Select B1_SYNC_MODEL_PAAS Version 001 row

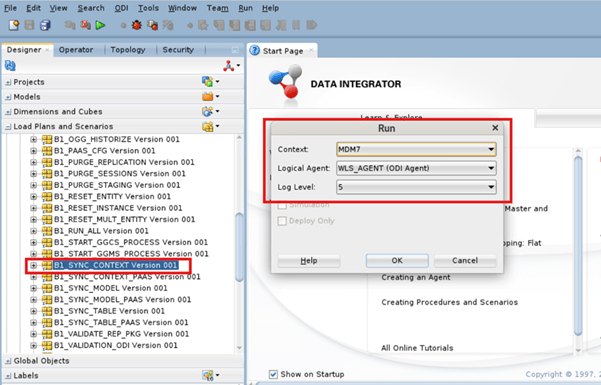click(x=122, y=299)
